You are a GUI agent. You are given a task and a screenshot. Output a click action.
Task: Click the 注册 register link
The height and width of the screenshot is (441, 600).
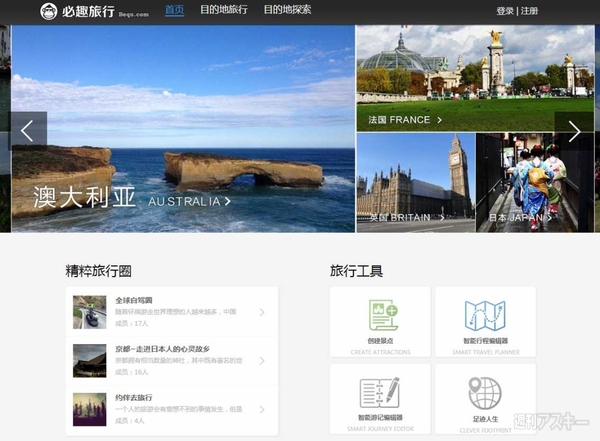pyautogui.click(x=529, y=11)
